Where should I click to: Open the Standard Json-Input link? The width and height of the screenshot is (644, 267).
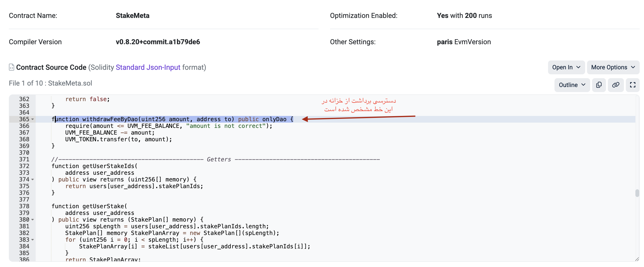(148, 67)
